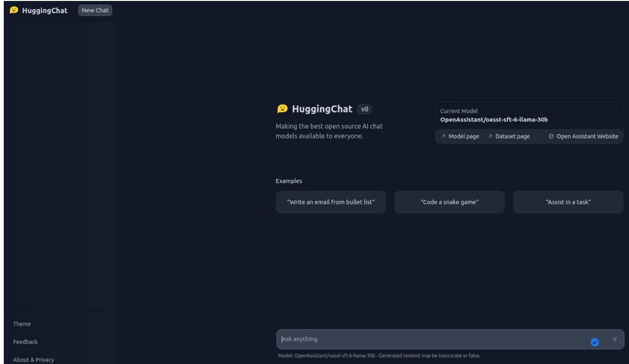The width and height of the screenshot is (629, 364).
Task: Click the HuggingChat emoji logo in sidebar
Action: [14, 10]
